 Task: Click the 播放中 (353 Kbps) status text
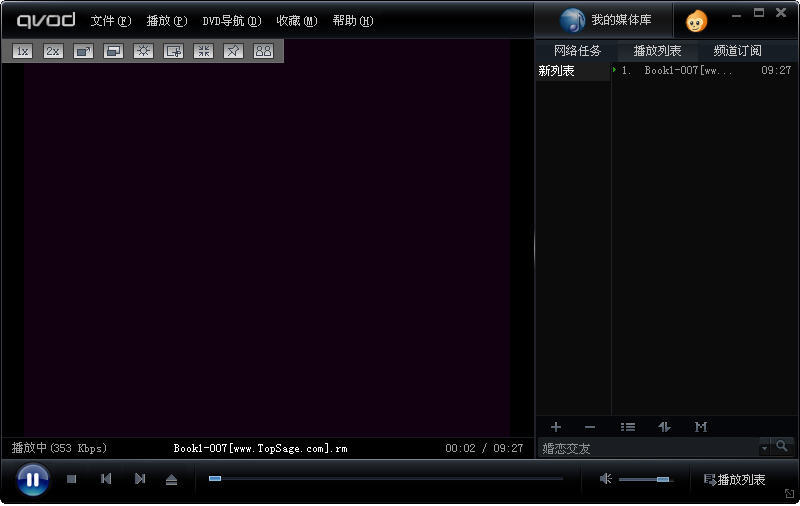59,448
